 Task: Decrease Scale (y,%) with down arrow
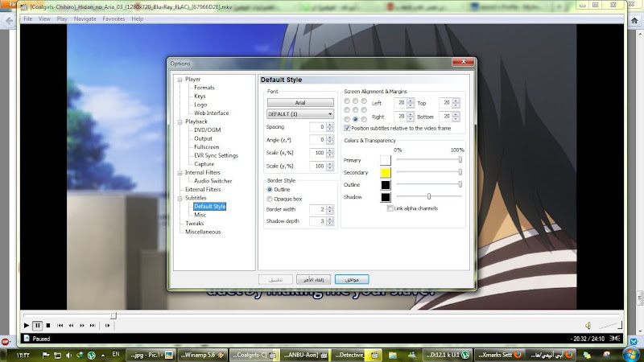click(x=330, y=168)
